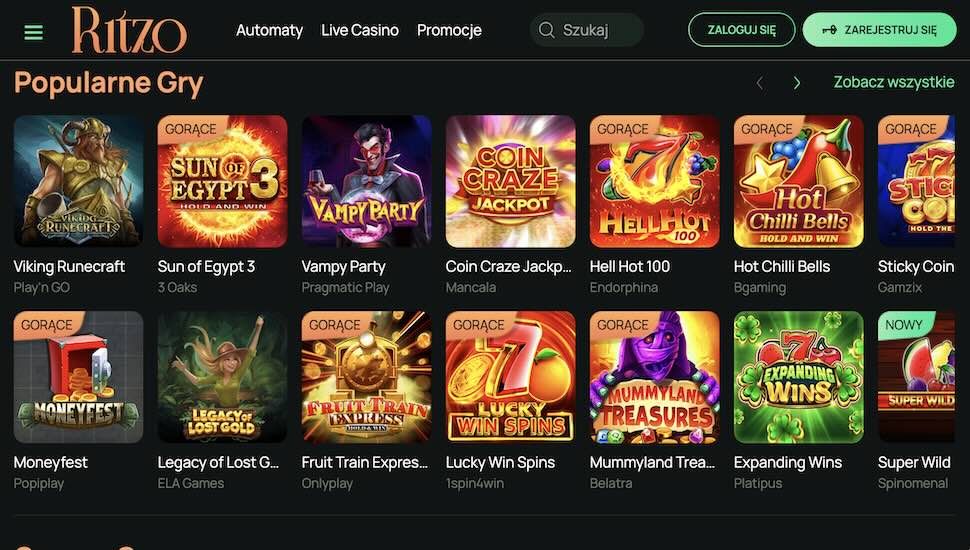This screenshot has height=550, width=970.
Task: Open the Viking Runecraft game thumbnail
Action: (x=78, y=181)
